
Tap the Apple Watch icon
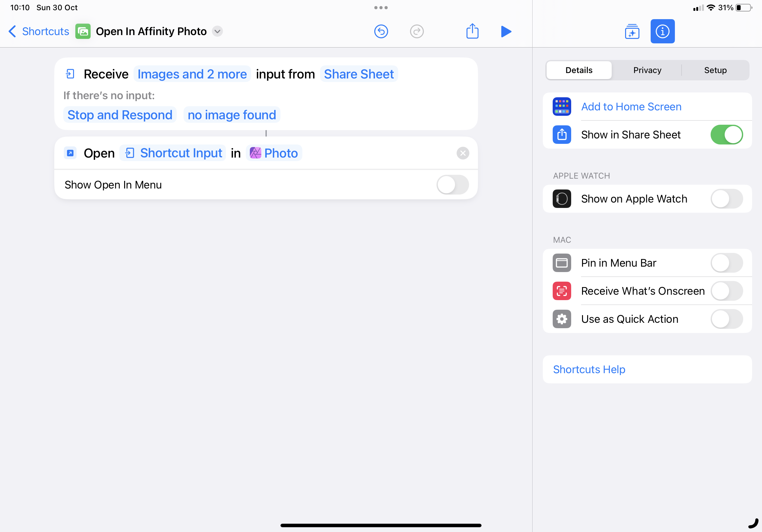(562, 199)
